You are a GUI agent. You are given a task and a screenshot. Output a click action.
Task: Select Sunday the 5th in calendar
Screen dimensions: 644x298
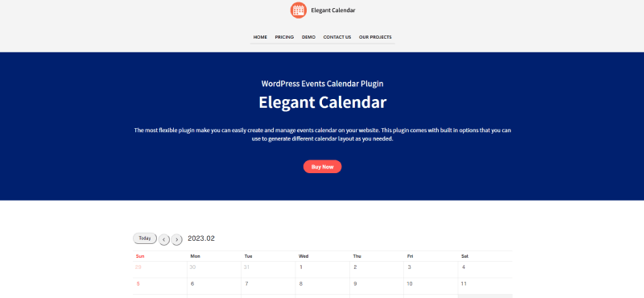(x=159, y=286)
